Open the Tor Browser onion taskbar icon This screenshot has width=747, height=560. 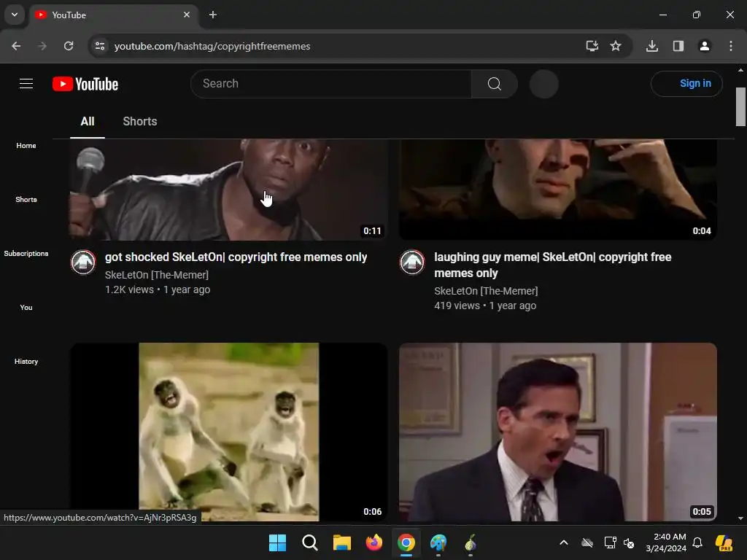(x=471, y=542)
